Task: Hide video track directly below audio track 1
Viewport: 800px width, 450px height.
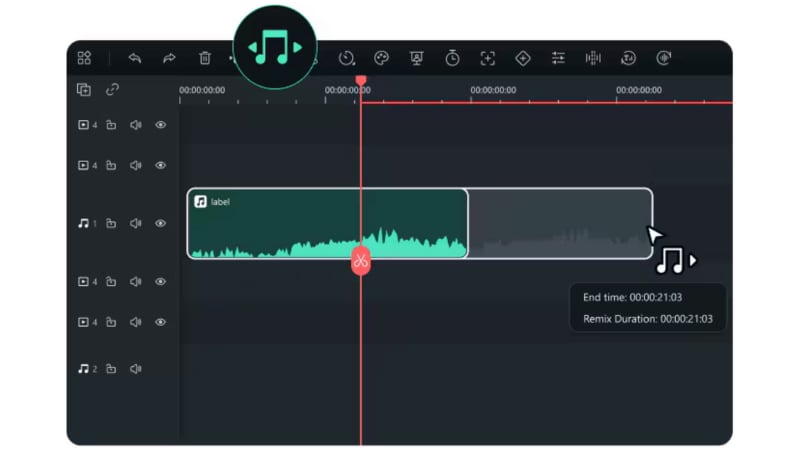Action: [160, 282]
